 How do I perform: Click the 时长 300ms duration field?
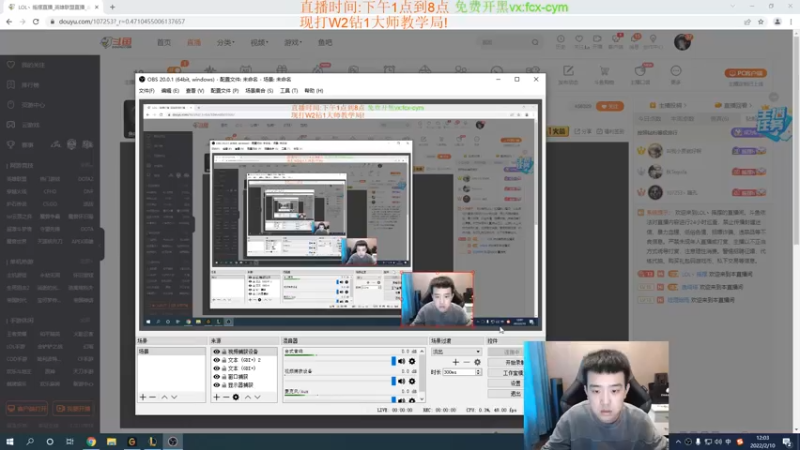coord(459,372)
